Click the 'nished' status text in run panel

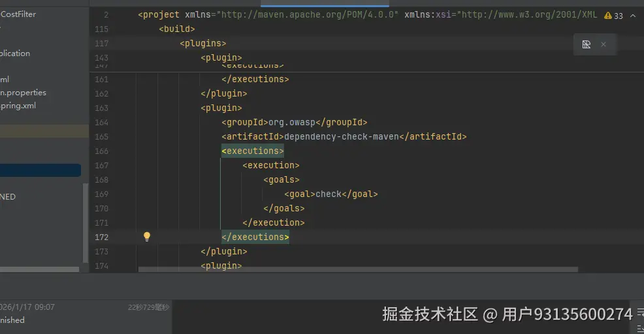pos(12,320)
